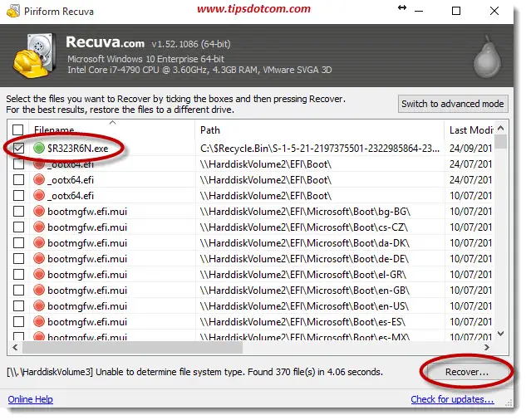Click the Piriform pear logo
This screenshot has width=526, height=420.
[x=487, y=57]
